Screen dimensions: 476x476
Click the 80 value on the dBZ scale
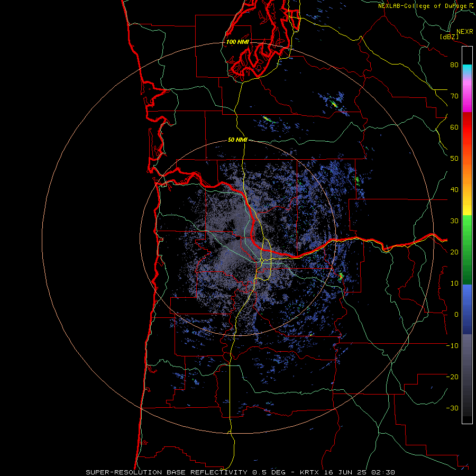coord(454,65)
